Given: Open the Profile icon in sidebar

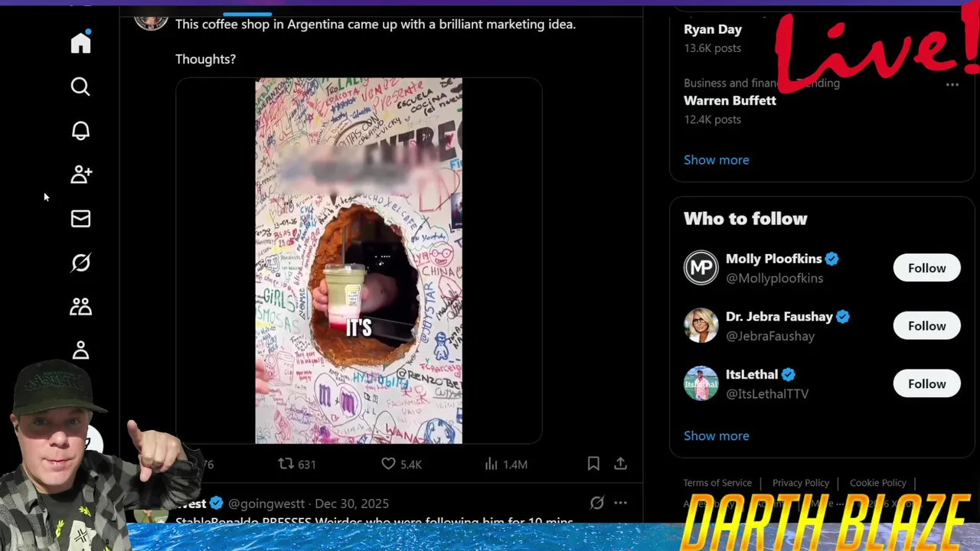Looking at the screenshot, I should point(80,350).
